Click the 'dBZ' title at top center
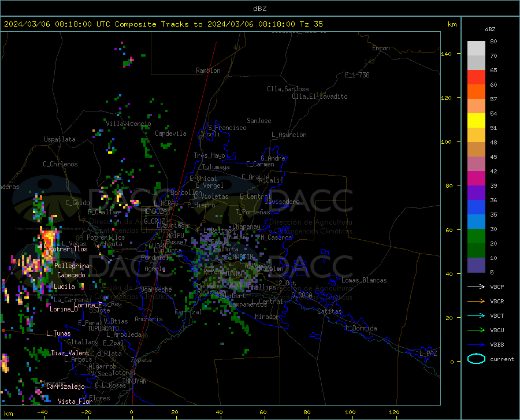Screen dimensions: 520x420 pyautogui.click(x=259, y=9)
